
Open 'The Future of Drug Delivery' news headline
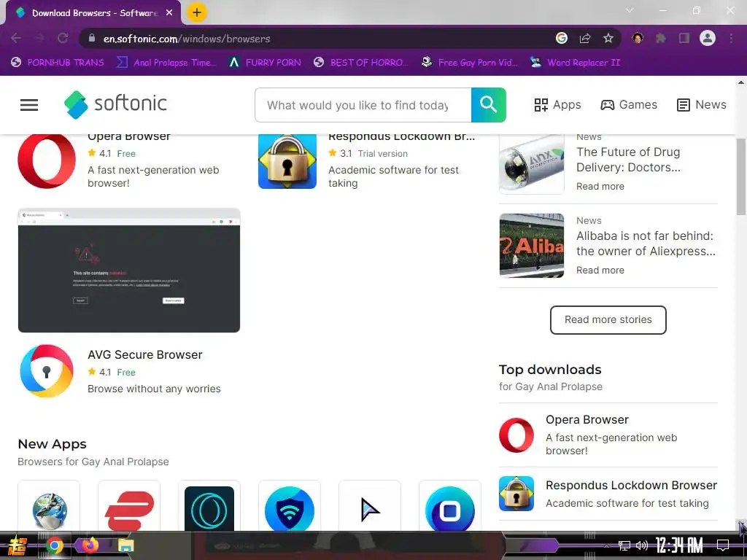coord(628,160)
